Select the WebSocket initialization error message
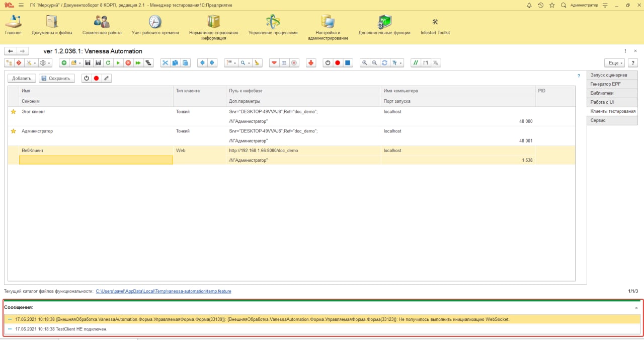The width and height of the screenshot is (644, 340). coord(322,319)
